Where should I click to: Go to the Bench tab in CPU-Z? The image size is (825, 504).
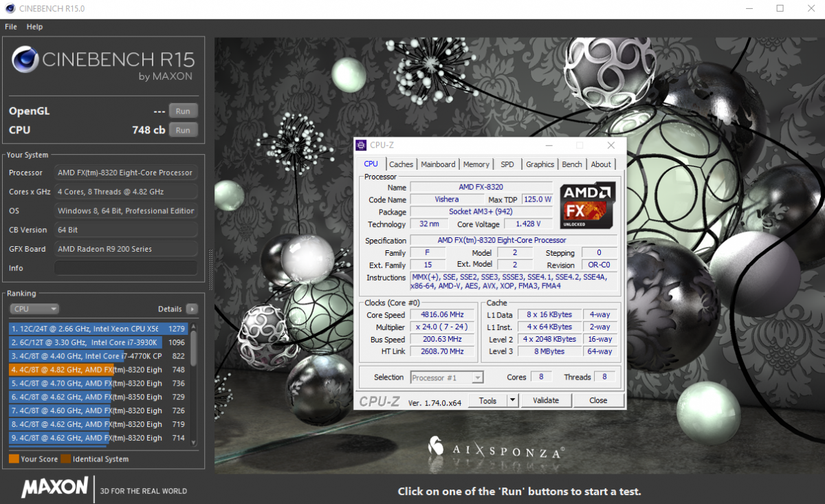pos(572,164)
